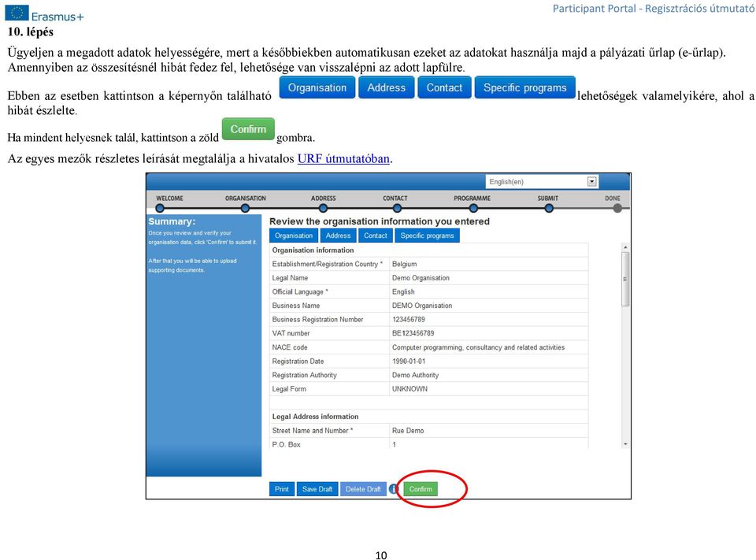This screenshot has width=756, height=560.
Task: Click the large green Confirm button in instructions
Action: point(248,129)
